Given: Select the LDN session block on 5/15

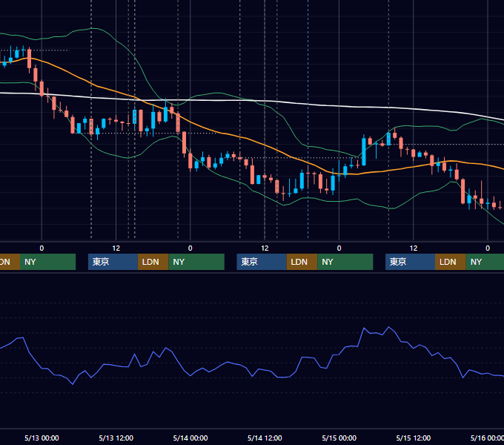Looking at the screenshot, I should coord(451,262).
